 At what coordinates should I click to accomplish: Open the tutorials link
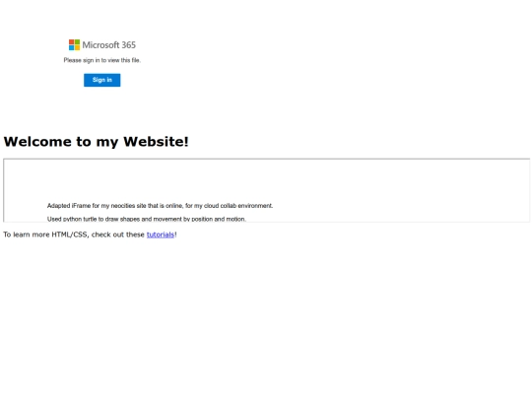coord(161,234)
